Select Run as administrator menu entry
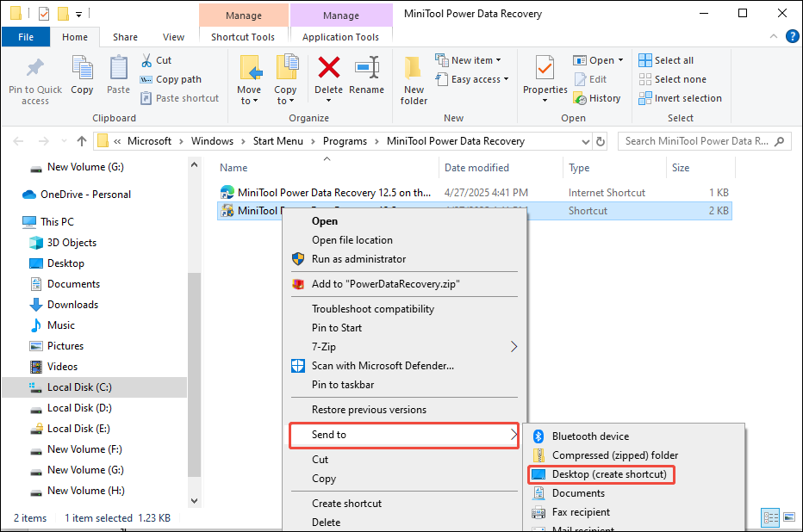The image size is (803, 532). pyautogui.click(x=358, y=259)
